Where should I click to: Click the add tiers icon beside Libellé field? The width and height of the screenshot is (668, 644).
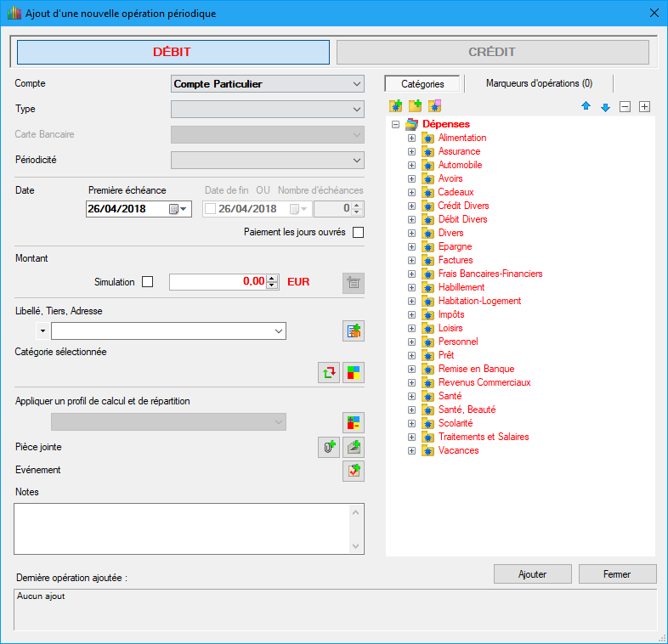click(353, 331)
